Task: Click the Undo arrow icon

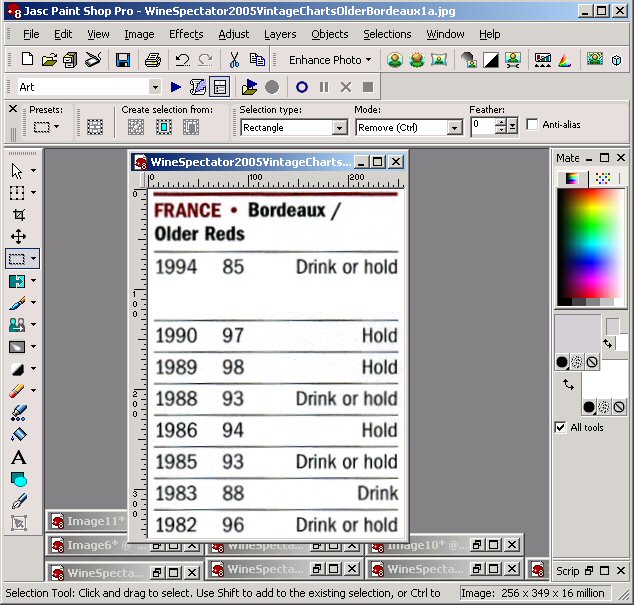Action: point(182,60)
